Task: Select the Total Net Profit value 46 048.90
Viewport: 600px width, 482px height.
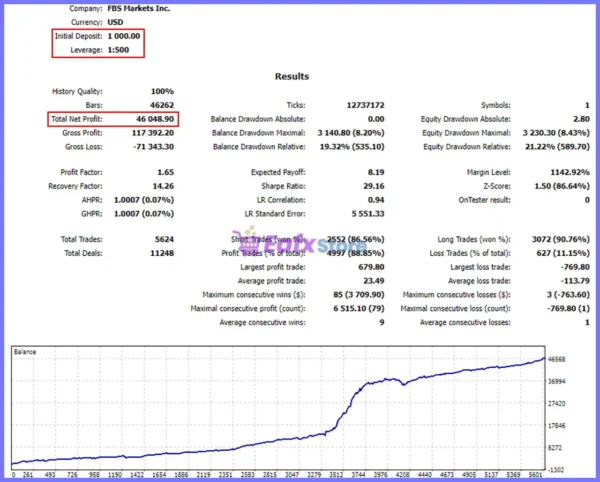Action: 155,119
